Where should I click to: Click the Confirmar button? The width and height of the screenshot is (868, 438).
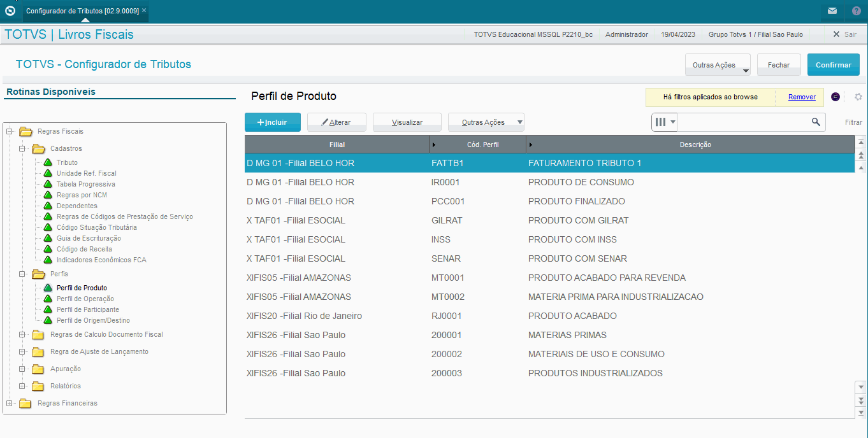coord(834,65)
